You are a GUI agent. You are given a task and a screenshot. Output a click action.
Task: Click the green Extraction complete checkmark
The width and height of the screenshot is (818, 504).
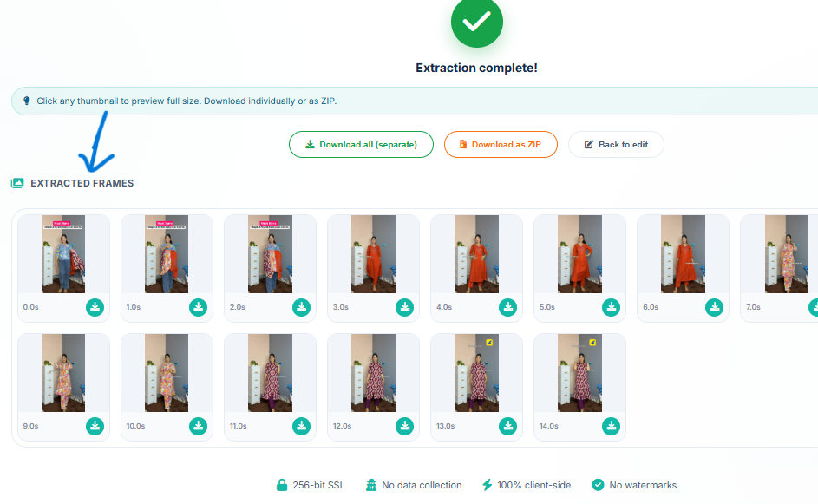click(x=476, y=23)
